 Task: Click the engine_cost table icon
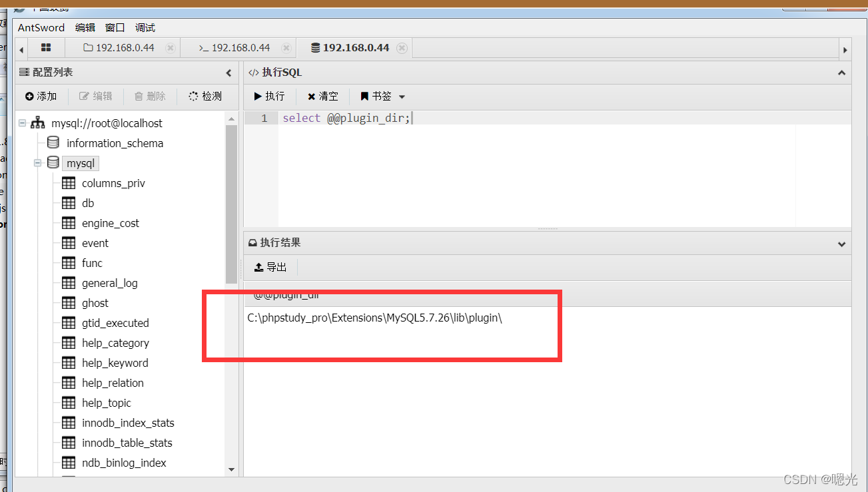(68, 223)
